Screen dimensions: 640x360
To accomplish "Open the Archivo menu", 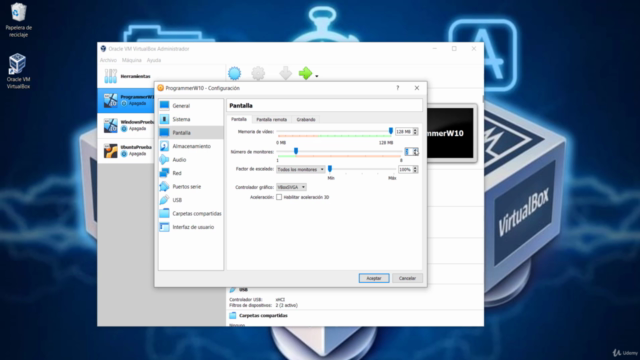I will click(108, 60).
